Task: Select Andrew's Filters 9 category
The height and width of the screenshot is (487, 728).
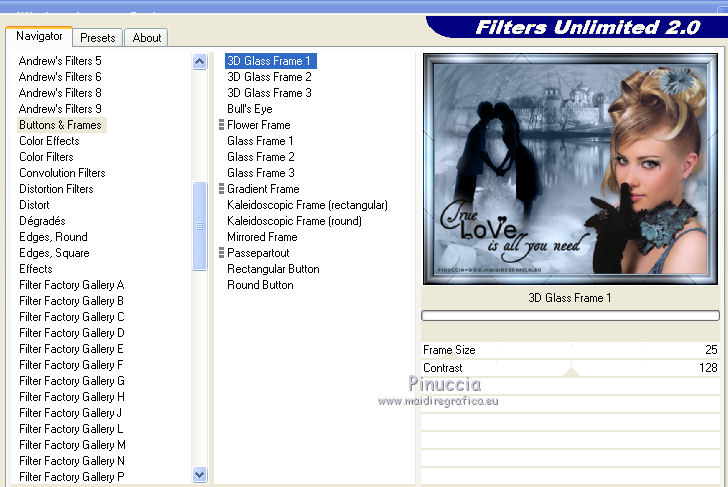Action: click(x=60, y=109)
